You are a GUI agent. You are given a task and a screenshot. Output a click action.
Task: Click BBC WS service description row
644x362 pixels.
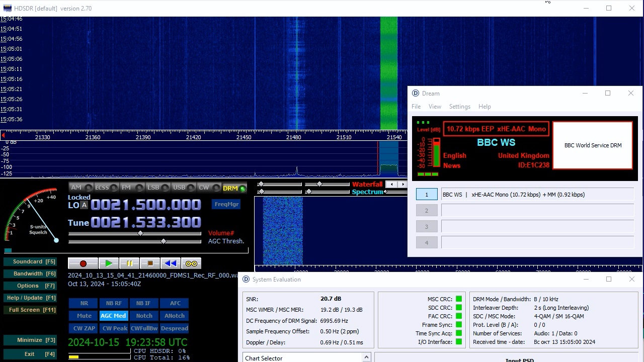pos(537,195)
